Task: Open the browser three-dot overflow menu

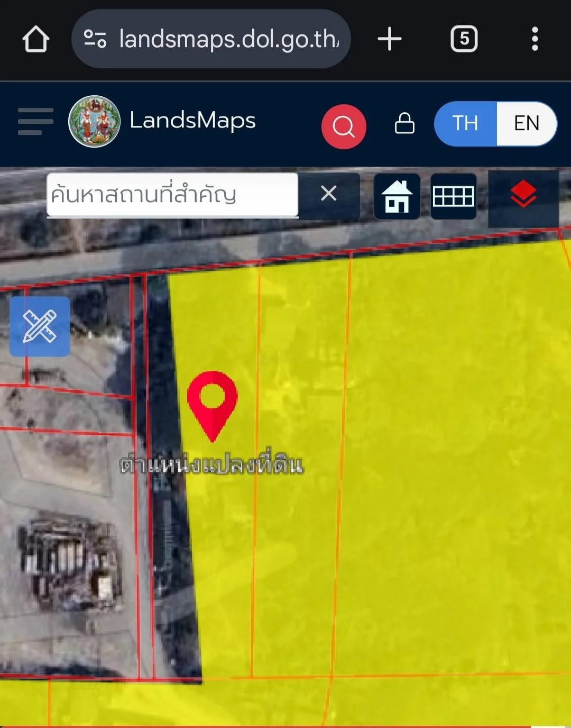Action: [x=535, y=39]
